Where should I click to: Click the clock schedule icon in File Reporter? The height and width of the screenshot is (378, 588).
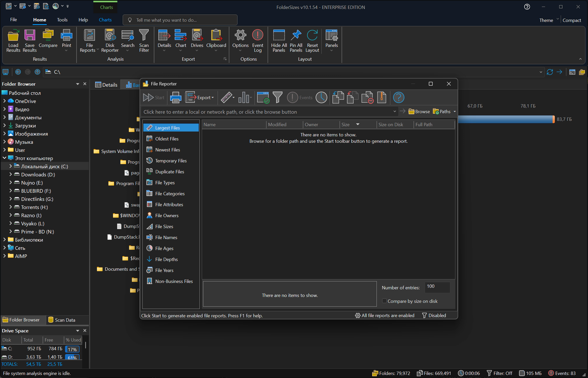(x=321, y=97)
